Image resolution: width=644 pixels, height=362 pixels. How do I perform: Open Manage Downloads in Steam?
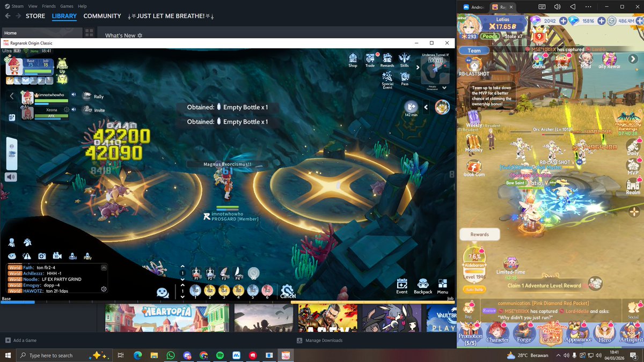coord(319,340)
